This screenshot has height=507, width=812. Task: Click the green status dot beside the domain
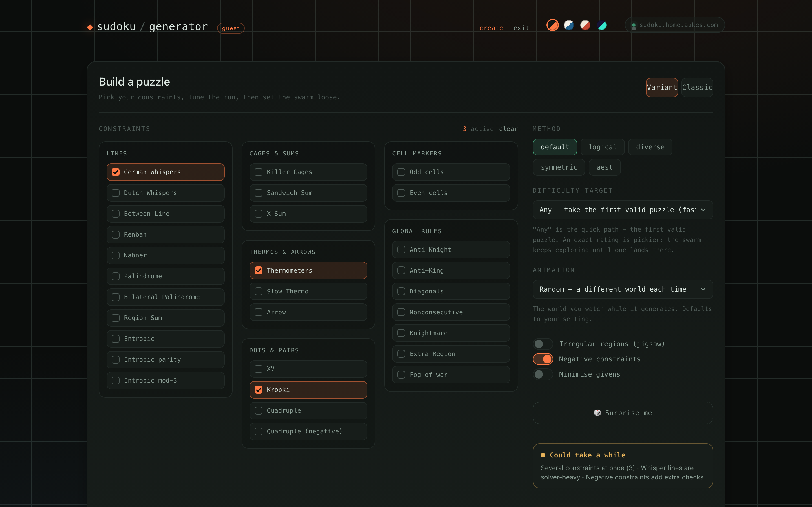coord(634,25)
